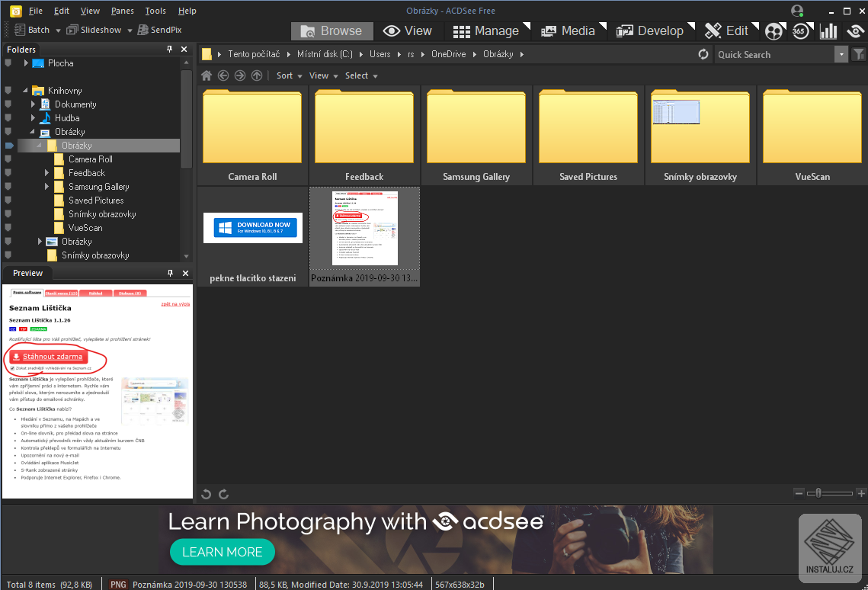Open the Batch processing tool
This screenshot has width=868, height=590.
pos(34,29)
